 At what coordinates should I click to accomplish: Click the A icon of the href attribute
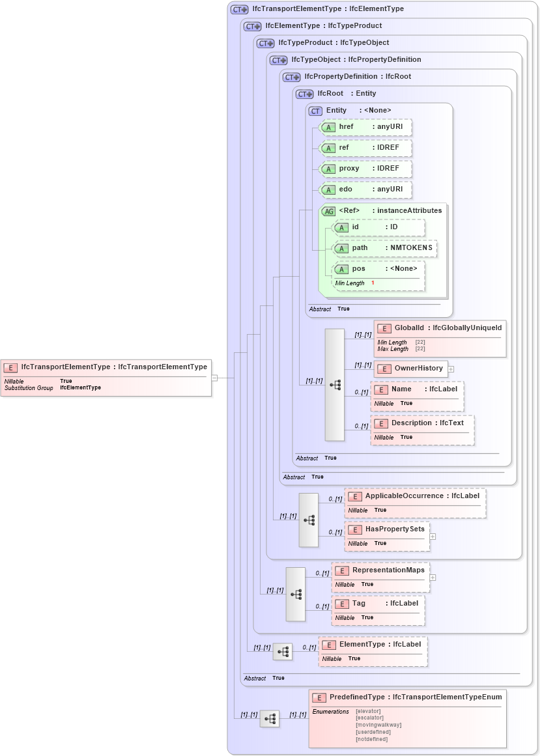(330, 127)
